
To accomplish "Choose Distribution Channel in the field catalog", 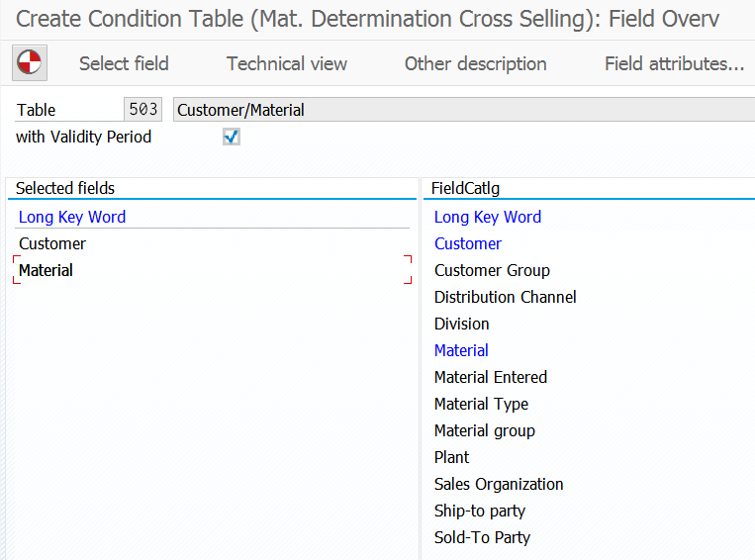I will point(505,297).
